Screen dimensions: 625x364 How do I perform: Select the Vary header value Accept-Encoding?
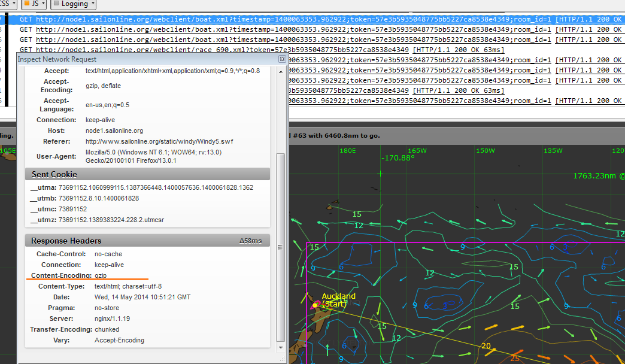click(119, 340)
